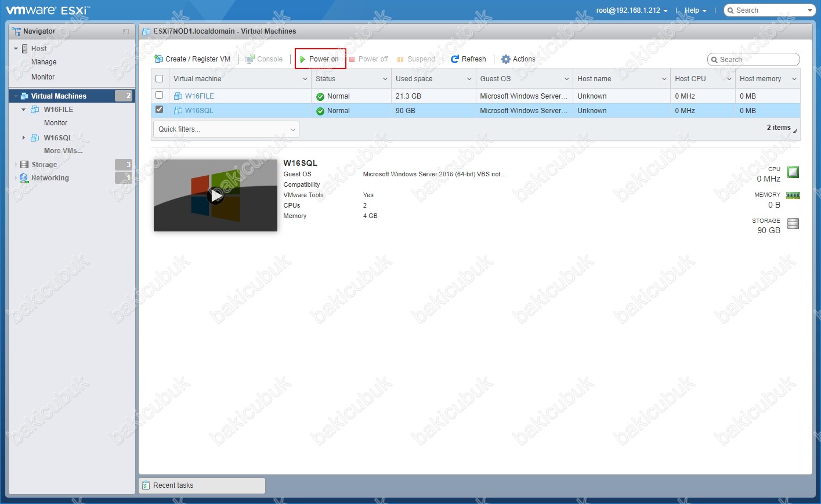The height and width of the screenshot is (504, 821).
Task: Click the top header Search field
Action: [x=770, y=10]
